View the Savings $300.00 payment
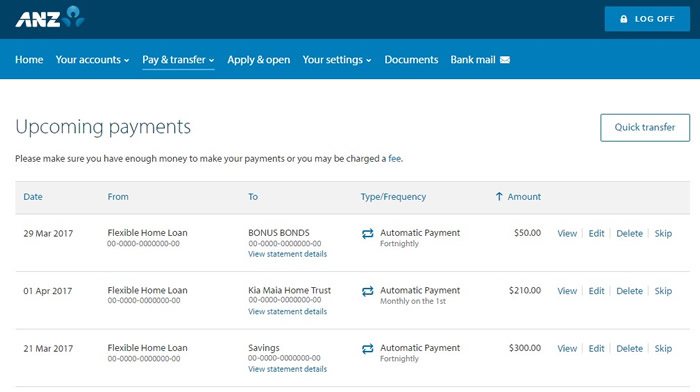 (x=567, y=349)
